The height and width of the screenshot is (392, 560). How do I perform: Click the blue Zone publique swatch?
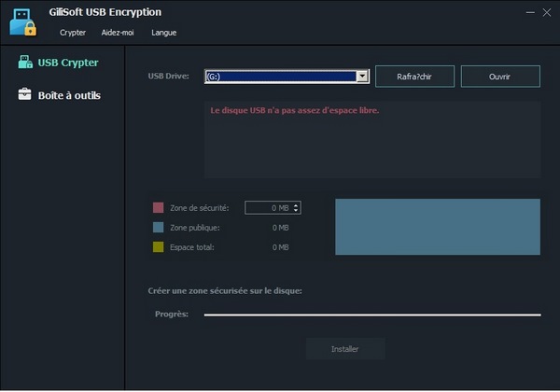pos(159,228)
